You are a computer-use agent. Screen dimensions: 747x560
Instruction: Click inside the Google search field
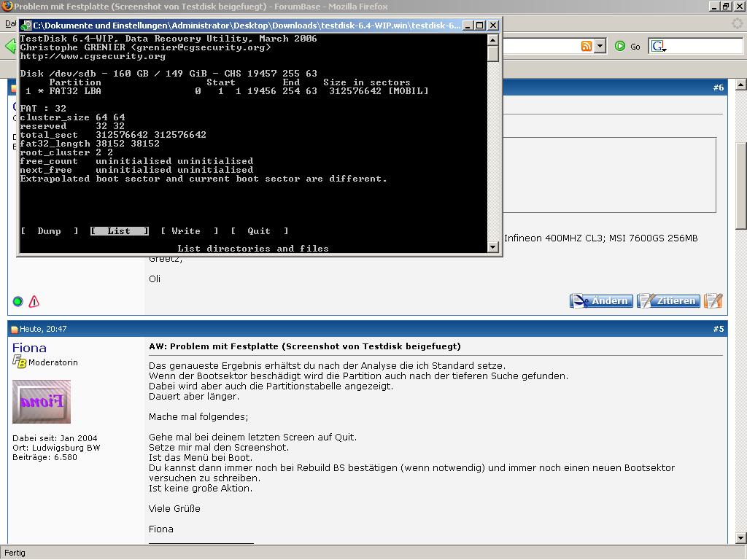(705, 46)
